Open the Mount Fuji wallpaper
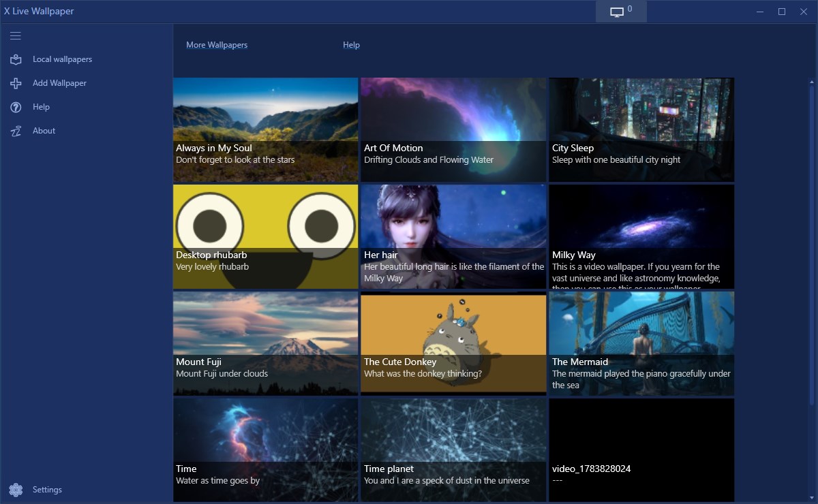Image resolution: width=818 pixels, height=504 pixels. 265,343
